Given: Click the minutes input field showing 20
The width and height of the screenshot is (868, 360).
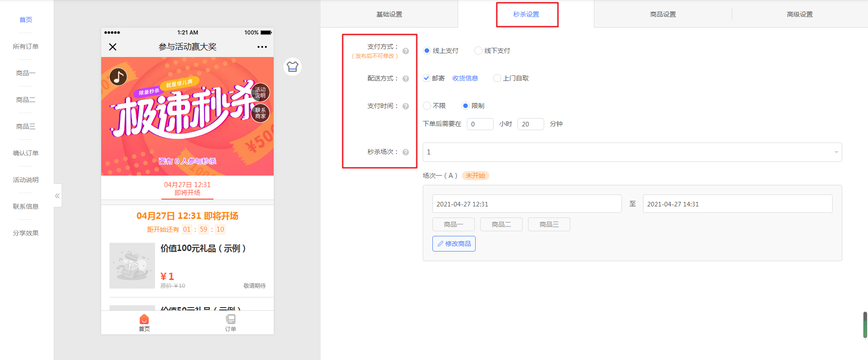Looking at the screenshot, I should point(531,124).
